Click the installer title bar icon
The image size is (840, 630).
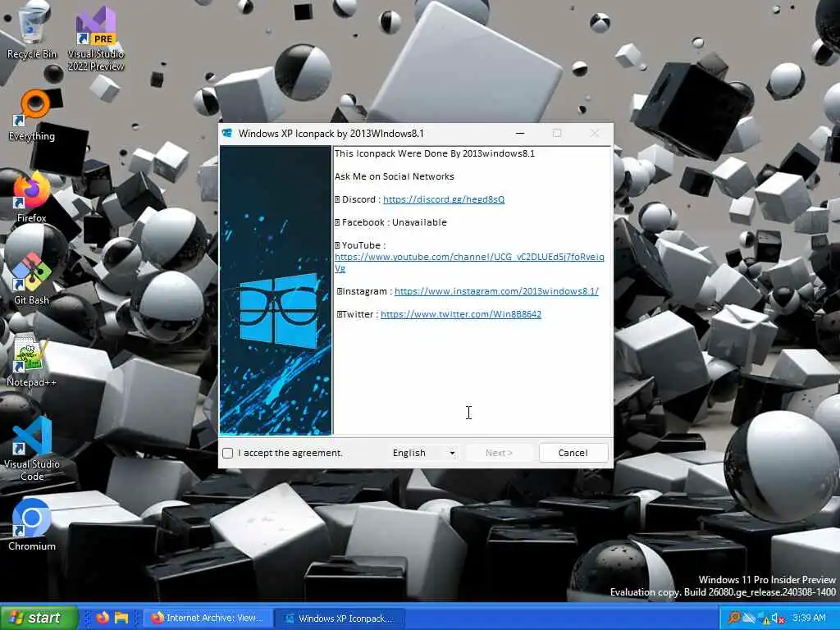tap(227, 134)
